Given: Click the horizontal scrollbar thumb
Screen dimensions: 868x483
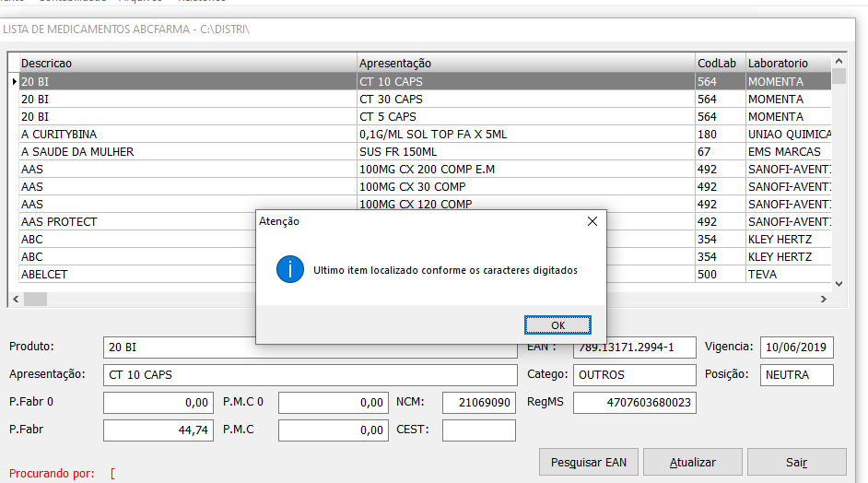Looking at the screenshot, I should (35, 299).
